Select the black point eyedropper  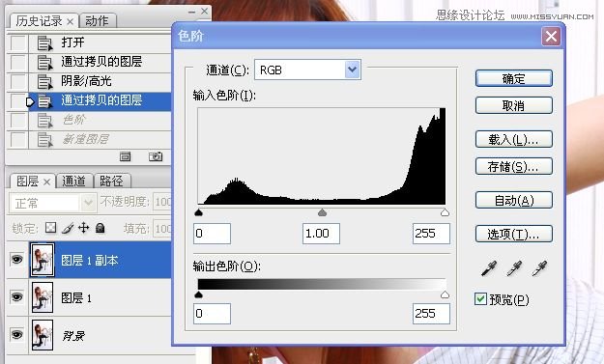point(489,268)
